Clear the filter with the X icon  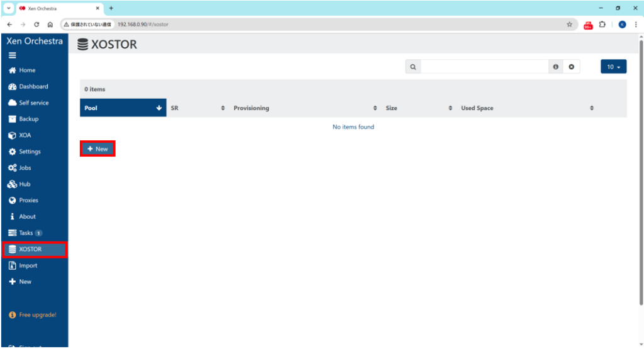tap(571, 67)
